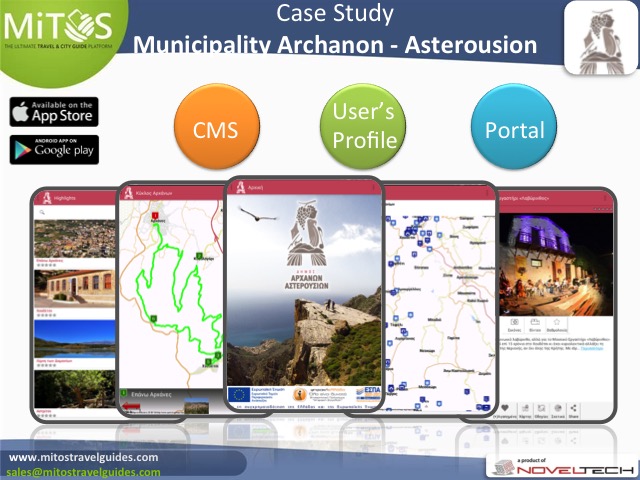Tap the Share icon in the bottom bar

click(x=573, y=410)
